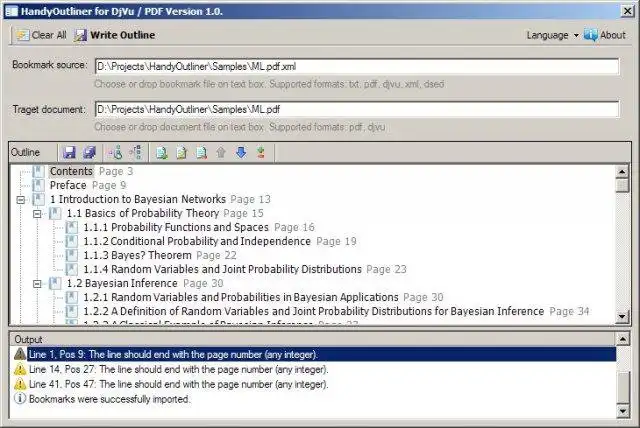Image resolution: width=640 pixels, height=428 pixels.
Task: Focus the Bookmark source path field
Action: coord(357,67)
